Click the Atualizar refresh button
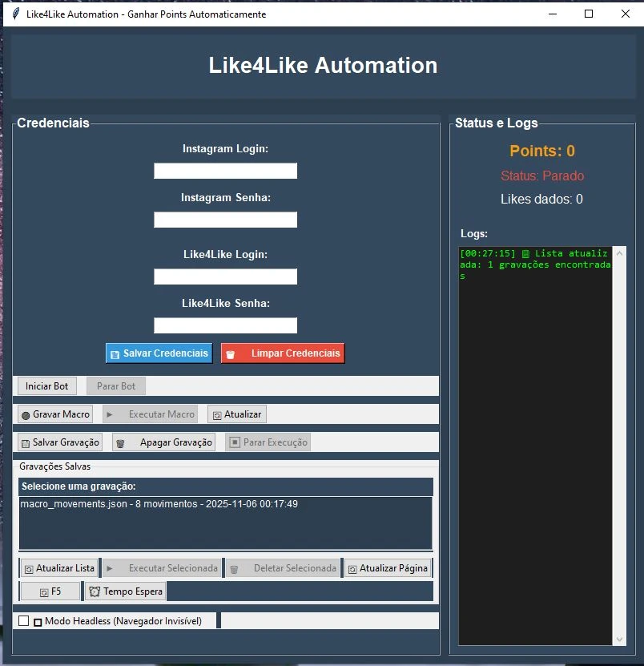Viewport: 644px width, 666px height. [236, 414]
